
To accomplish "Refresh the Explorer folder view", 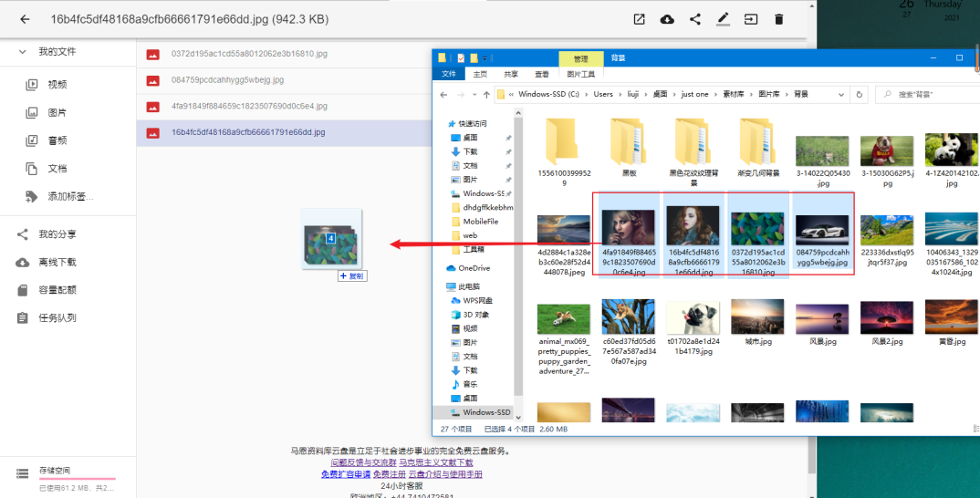I will pyautogui.click(x=860, y=95).
